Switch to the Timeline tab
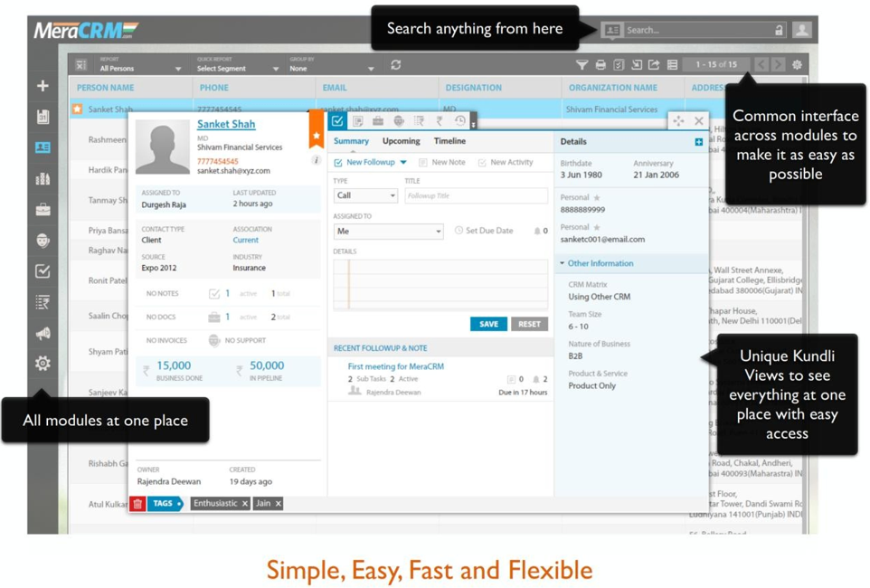The width and height of the screenshot is (870, 588). coord(449,141)
